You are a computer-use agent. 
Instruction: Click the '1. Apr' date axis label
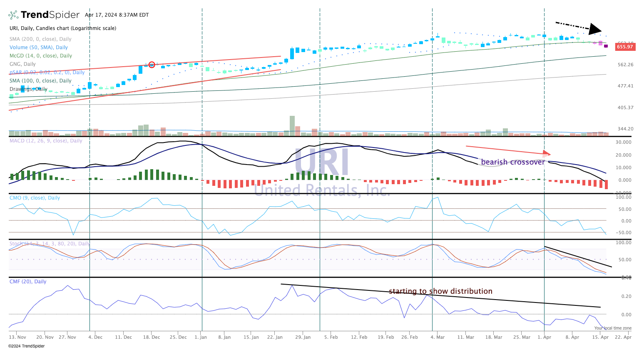(544, 337)
